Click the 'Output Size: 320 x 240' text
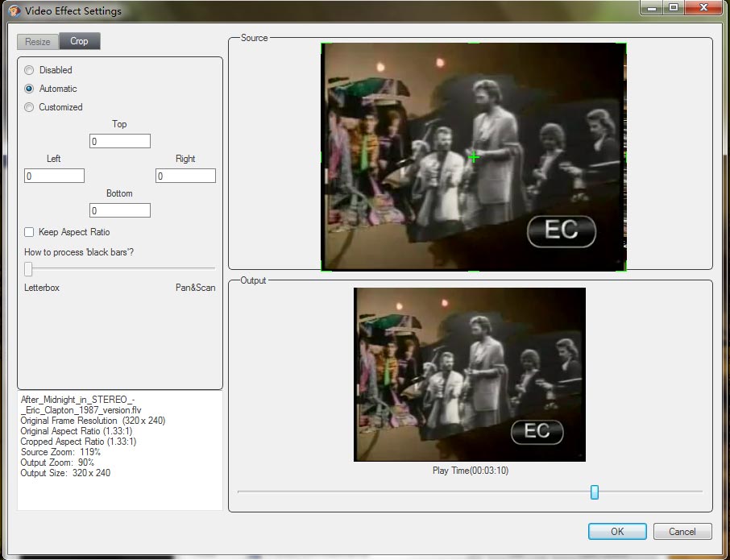 pos(65,473)
